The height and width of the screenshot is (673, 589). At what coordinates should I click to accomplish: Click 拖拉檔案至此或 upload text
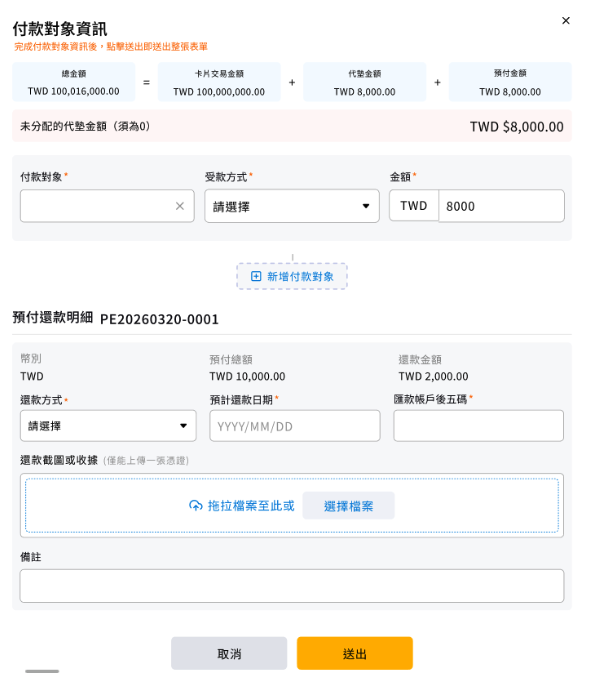[251, 506]
